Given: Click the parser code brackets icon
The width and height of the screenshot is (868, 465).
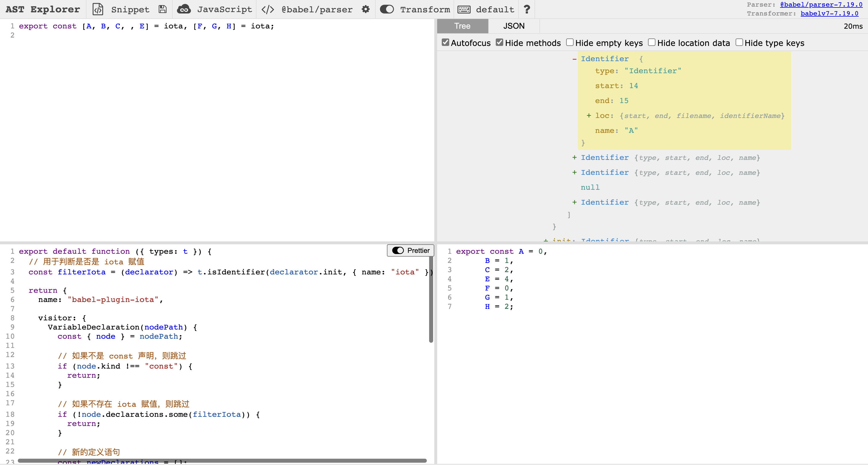Looking at the screenshot, I should [268, 9].
